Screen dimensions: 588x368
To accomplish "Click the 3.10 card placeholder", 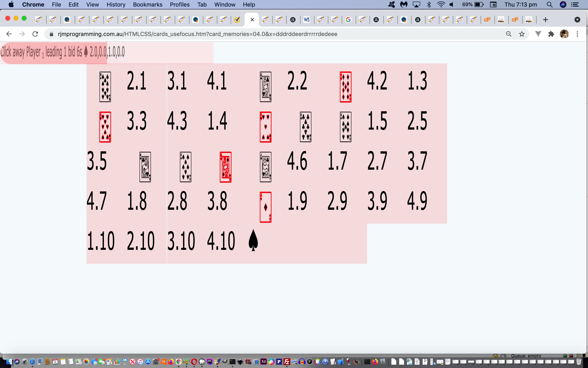I will coord(181,241).
